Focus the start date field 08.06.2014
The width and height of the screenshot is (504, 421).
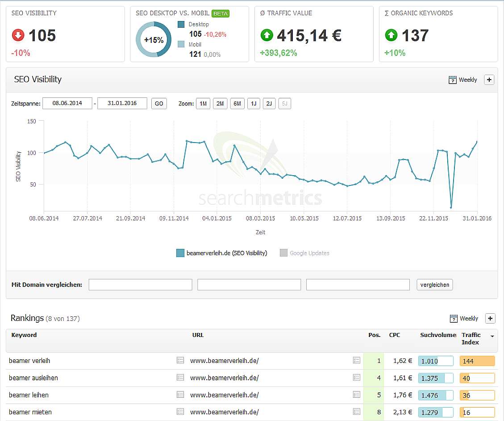(x=67, y=103)
